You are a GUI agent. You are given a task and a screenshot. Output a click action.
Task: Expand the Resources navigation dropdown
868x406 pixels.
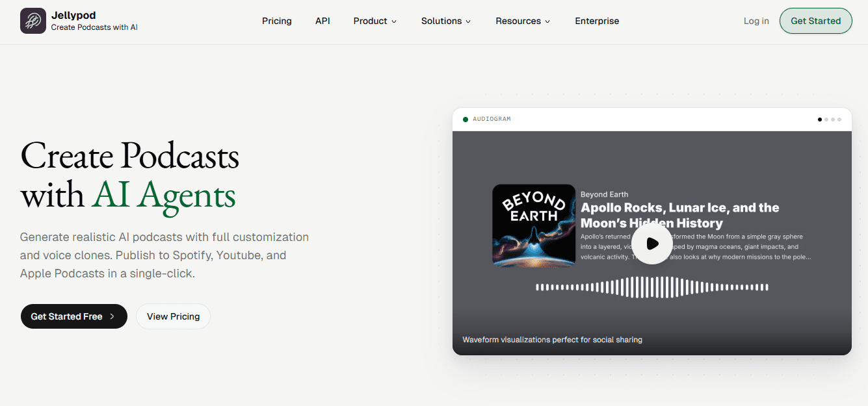point(523,21)
